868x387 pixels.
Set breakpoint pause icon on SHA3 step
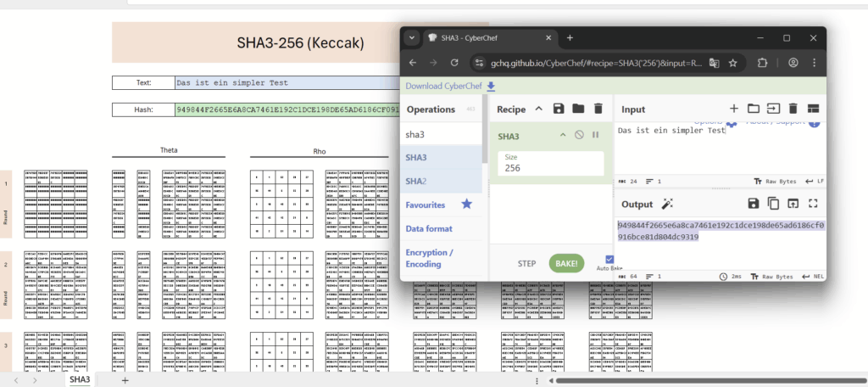(596, 135)
